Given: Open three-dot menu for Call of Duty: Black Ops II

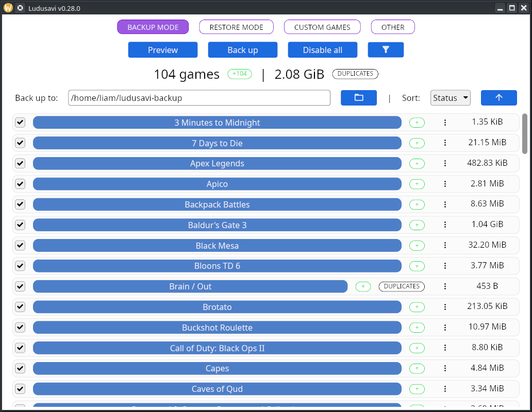Looking at the screenshot, I should (445, 348).
